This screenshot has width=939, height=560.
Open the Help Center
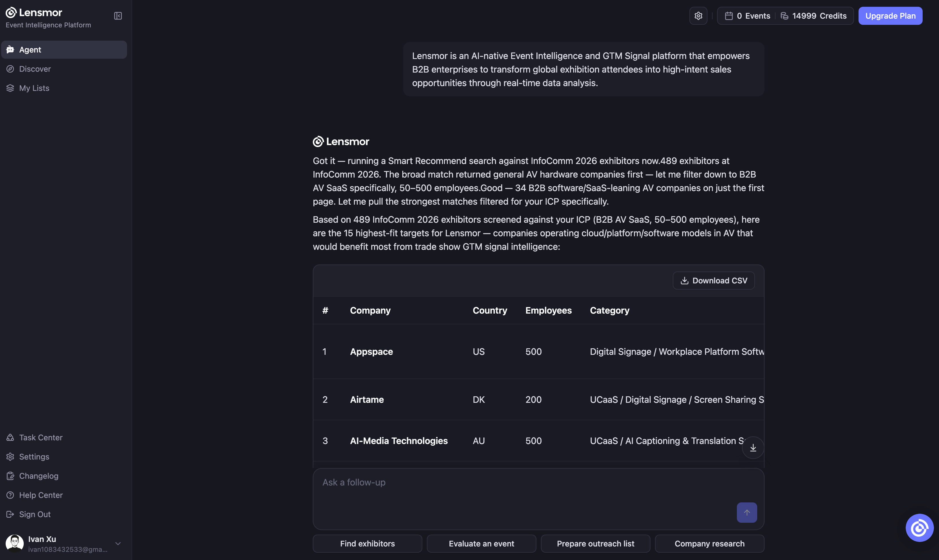pyautogui.click(x=64, y=495)
